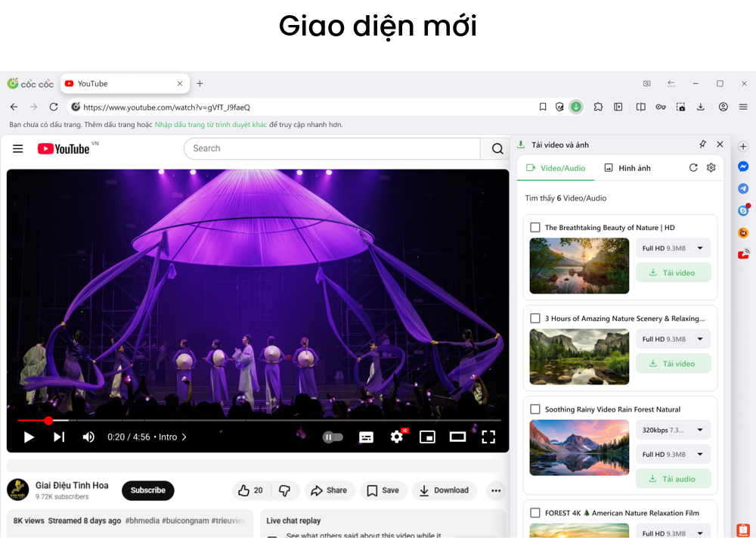Click Nhập dấu trang từ trình duyệt khác link
Viewport: 756px width, 538px height.
(x=211, y=125)
